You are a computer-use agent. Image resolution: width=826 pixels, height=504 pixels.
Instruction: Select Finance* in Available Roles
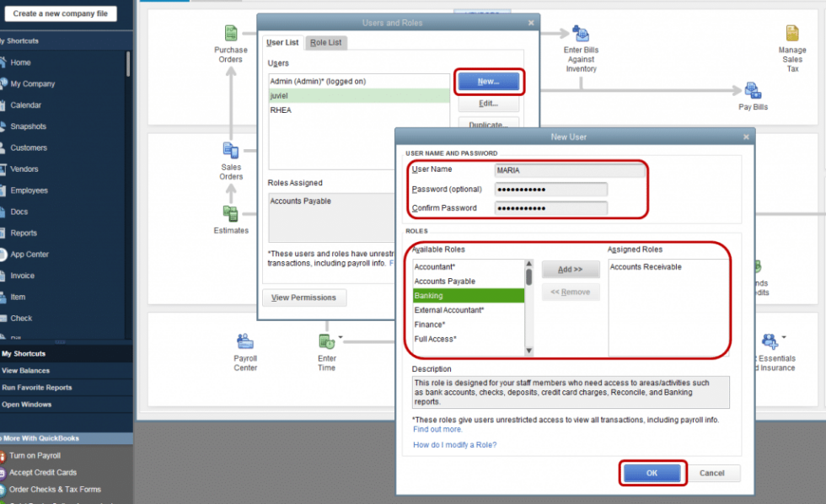pos(469,324)
